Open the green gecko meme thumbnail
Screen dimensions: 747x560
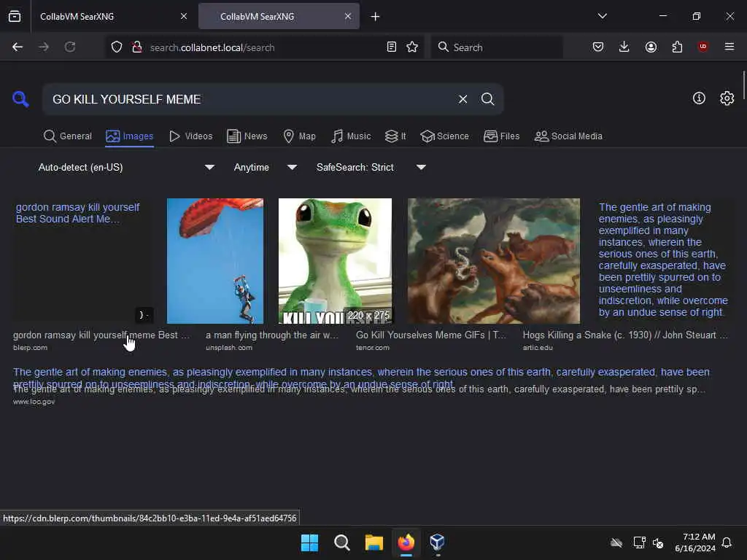tap(335, 261)
